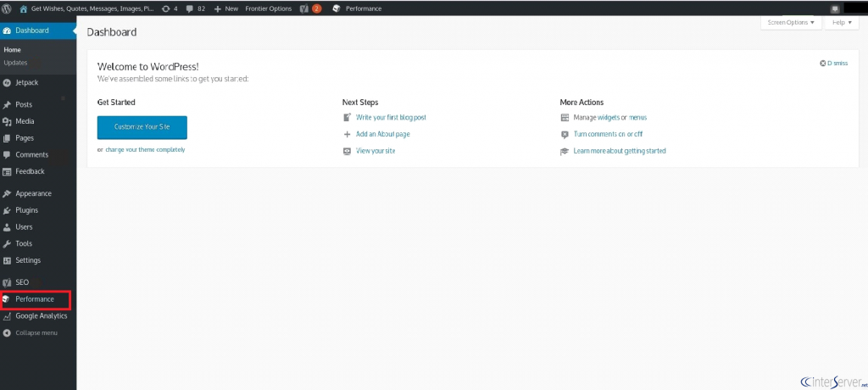Open the New content menu
Screen dimensions: 868x390
click(225, 8)
